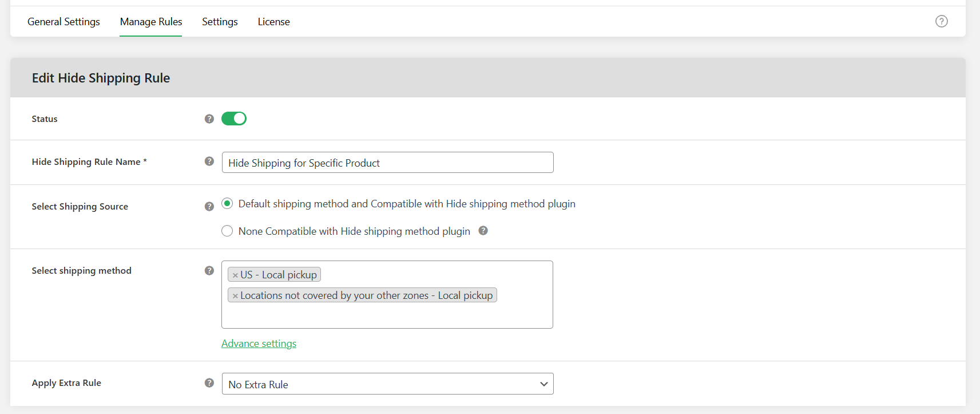Click help icon beside Select shipping method
This screenshot has height=414, width=980.
point(209,270)
